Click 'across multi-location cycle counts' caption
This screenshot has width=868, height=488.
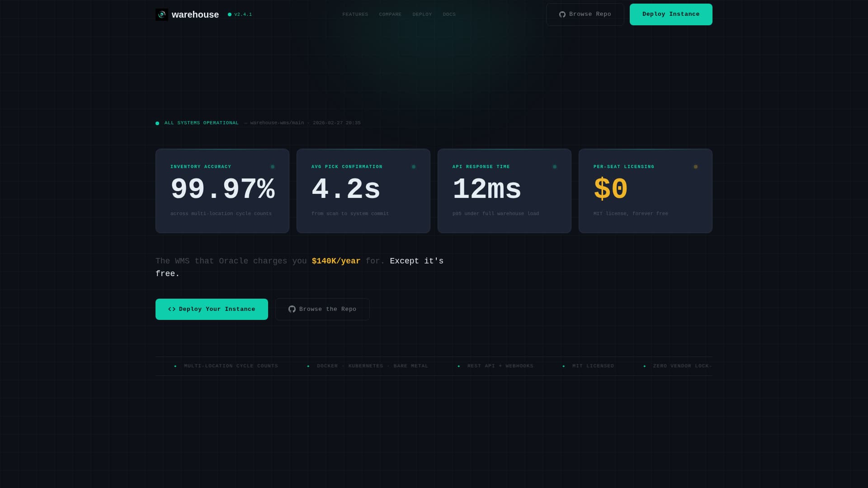(221, 214)
